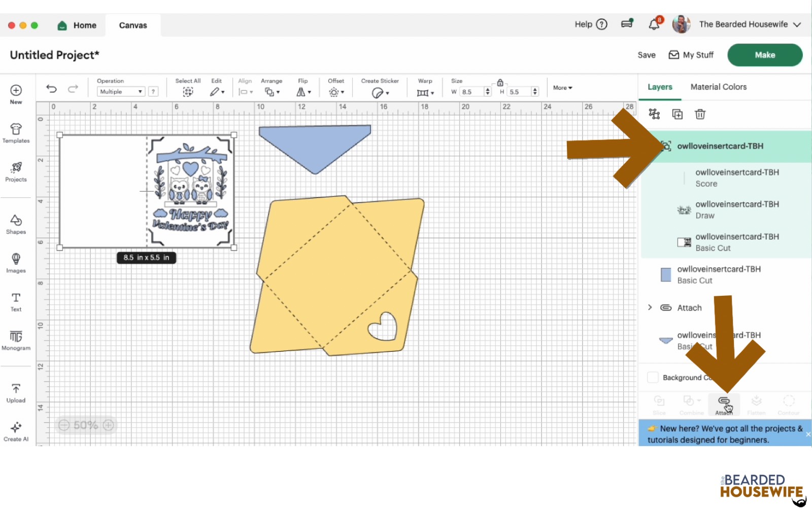Open the Operation dropdown
The height and width of the screenshot is (516, 812).
coord(121,92)
